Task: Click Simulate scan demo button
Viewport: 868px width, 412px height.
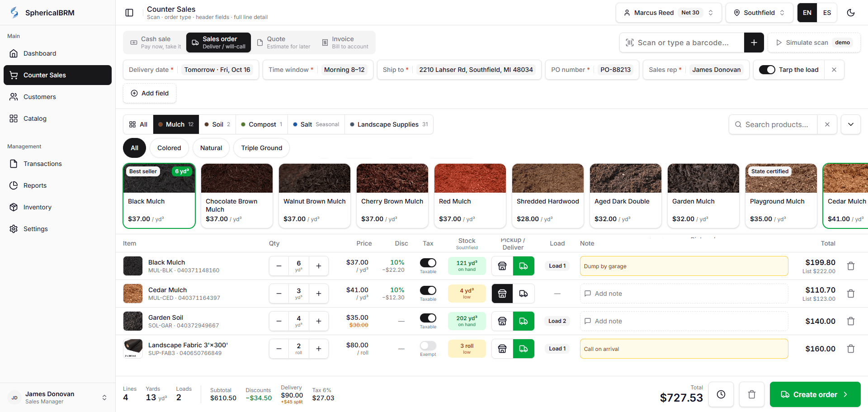Action: (814, 43)
